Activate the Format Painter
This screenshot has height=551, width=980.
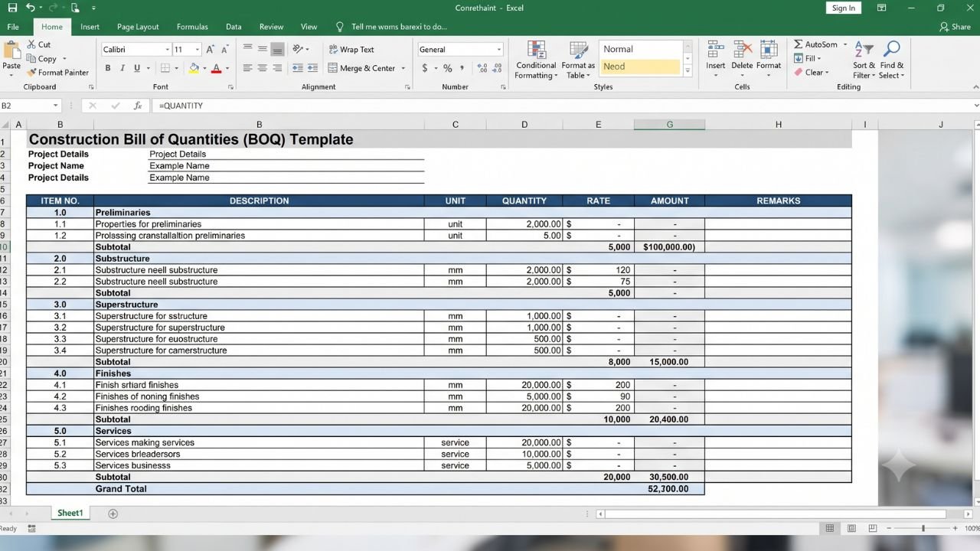pos(57,73)
